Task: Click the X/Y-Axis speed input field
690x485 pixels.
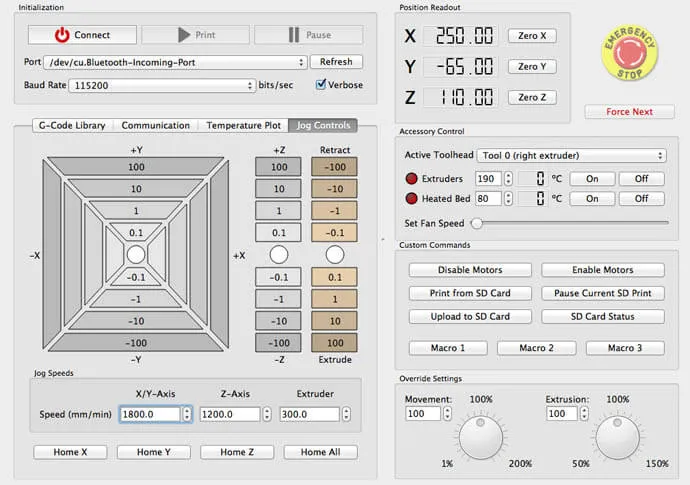Action: [149, 414]
